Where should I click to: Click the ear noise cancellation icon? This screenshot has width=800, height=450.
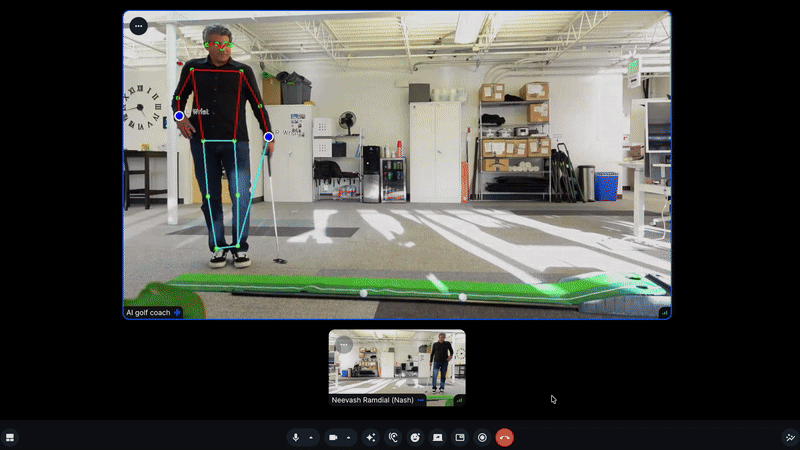(x=393, y=437)
